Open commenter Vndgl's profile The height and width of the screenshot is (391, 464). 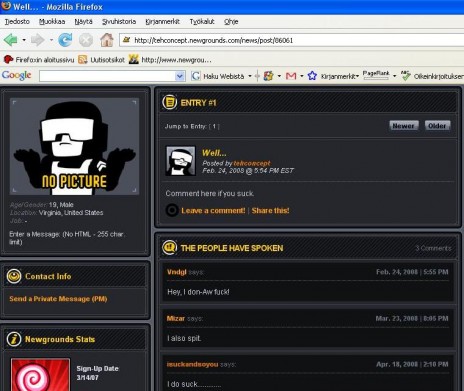pos(177,272)
